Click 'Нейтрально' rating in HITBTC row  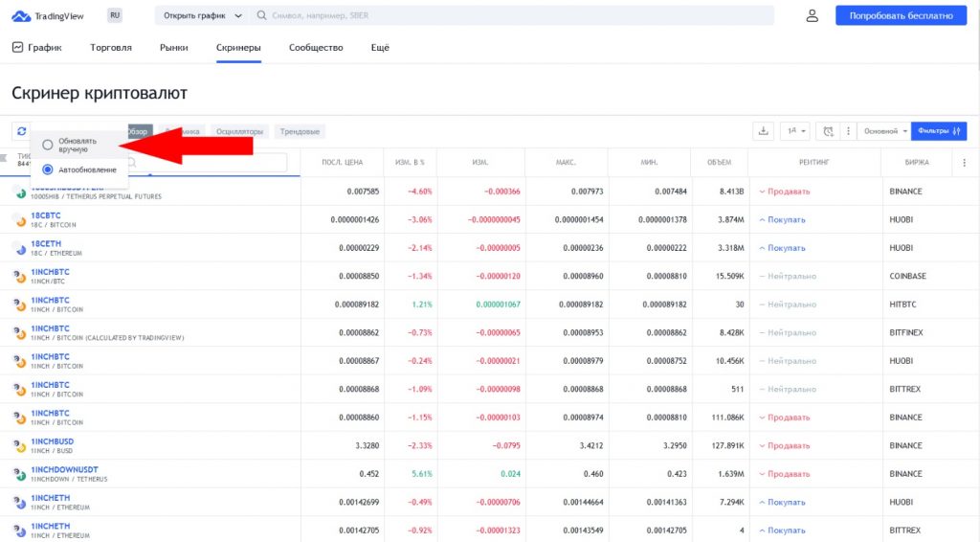pos(788,305)
